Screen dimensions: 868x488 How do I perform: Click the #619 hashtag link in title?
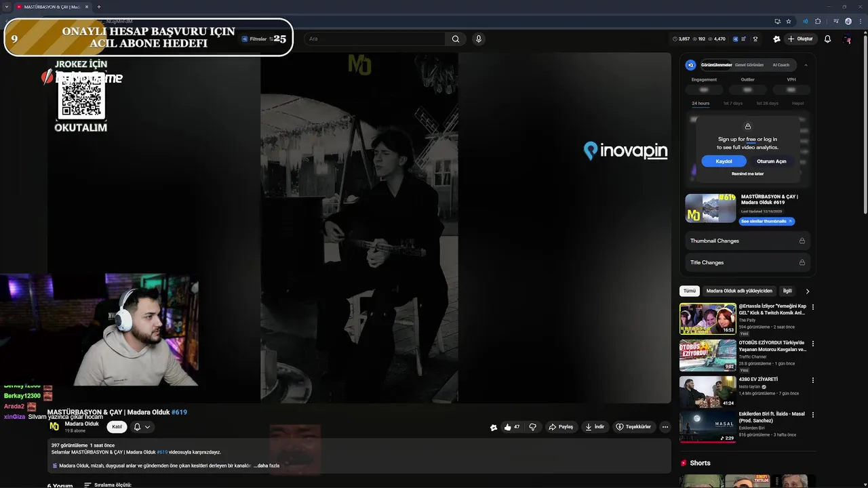point(179,412)
